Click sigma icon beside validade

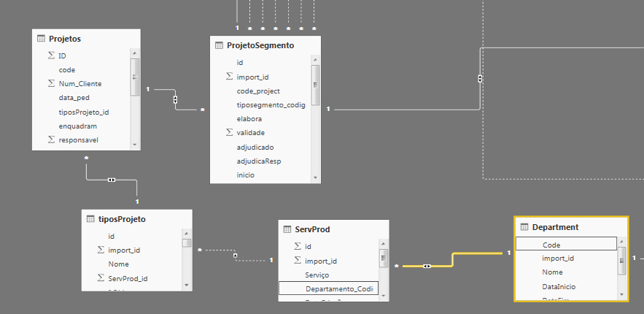pyautogui.click(x=229, y=132)
